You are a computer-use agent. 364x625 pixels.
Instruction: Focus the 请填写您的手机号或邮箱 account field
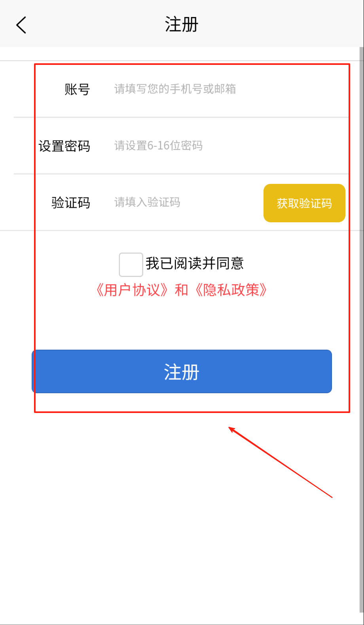[229, 89]
